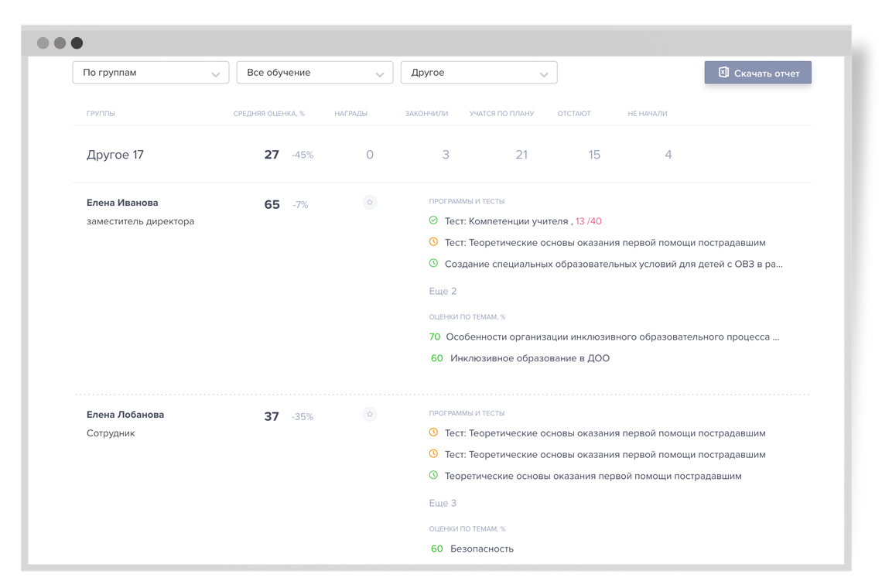Screen dimensions: 882x588
Task: Click the Excel icon in download button
Action: (723, 73)
